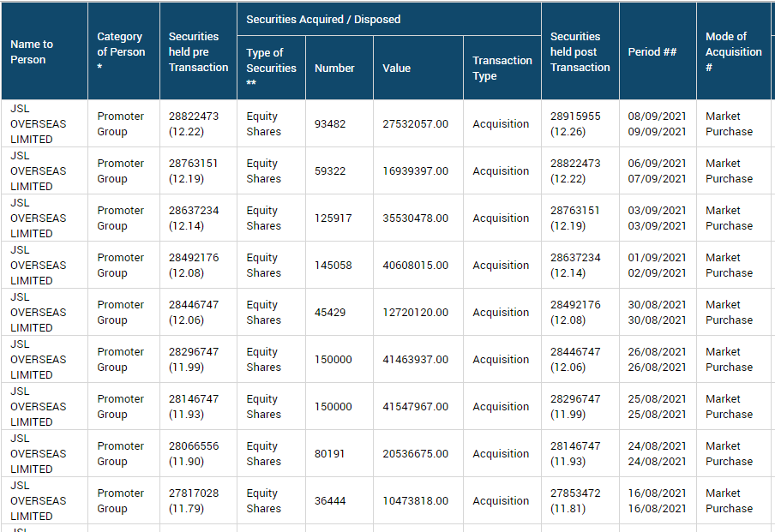This screenshot has width=775, height=532.
Task: Select number cell 80191
Action: pyautogui.click(x=339, y=453)
